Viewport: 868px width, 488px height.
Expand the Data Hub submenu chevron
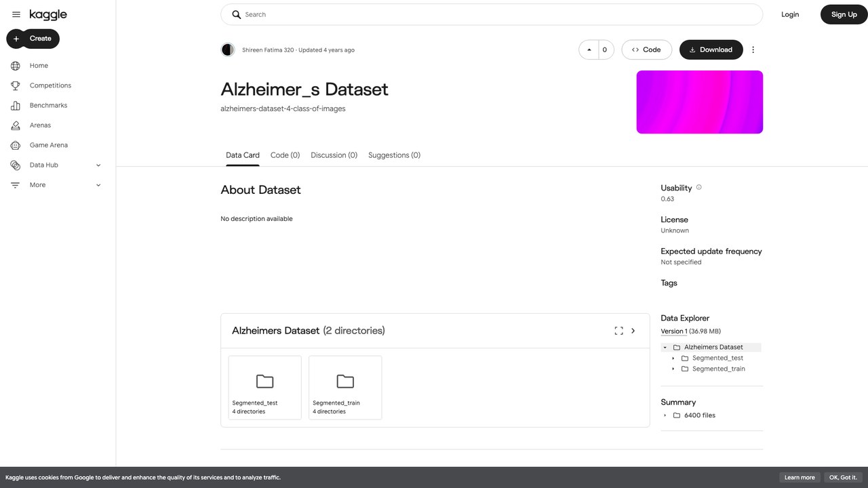click(x=98, y=165)
